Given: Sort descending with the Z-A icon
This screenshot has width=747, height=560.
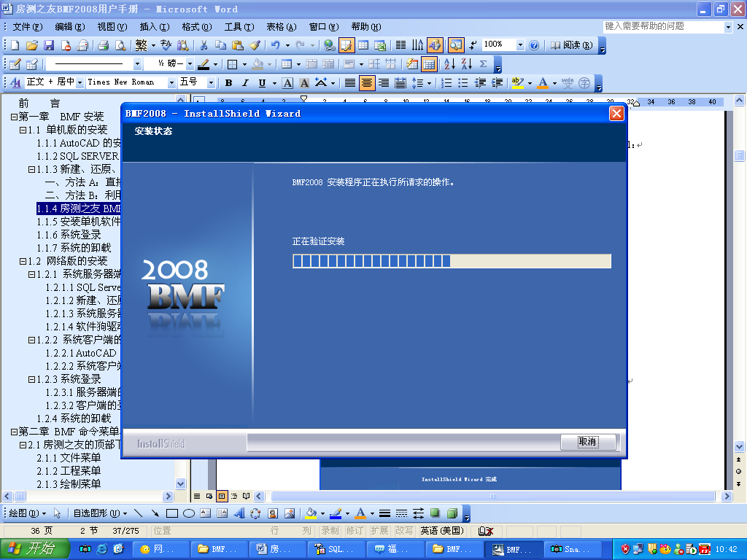Looking at the screenshot, I should pyautogui.click(x=466, y=64).
